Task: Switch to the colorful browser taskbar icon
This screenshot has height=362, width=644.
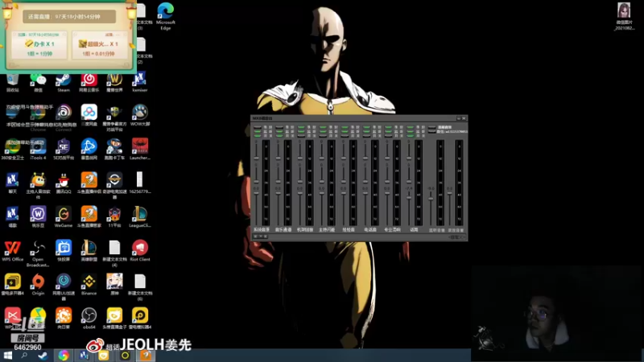Action: [x=64, y=356]
